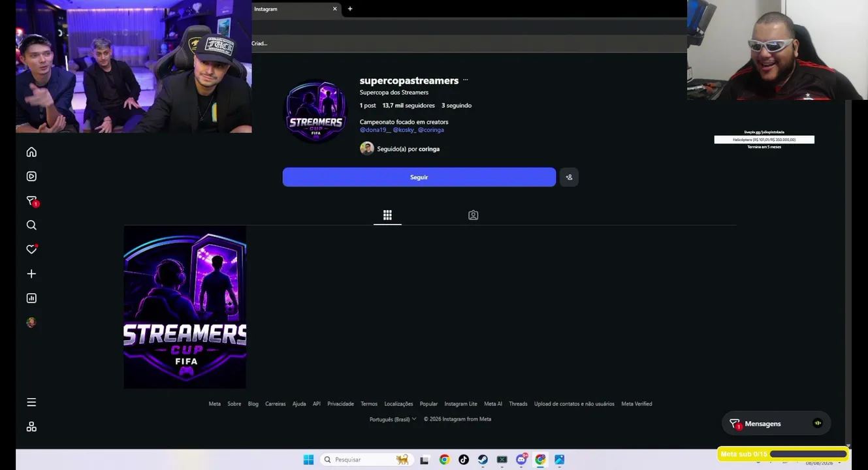Click the '1 post' count text

coord(368,105)
